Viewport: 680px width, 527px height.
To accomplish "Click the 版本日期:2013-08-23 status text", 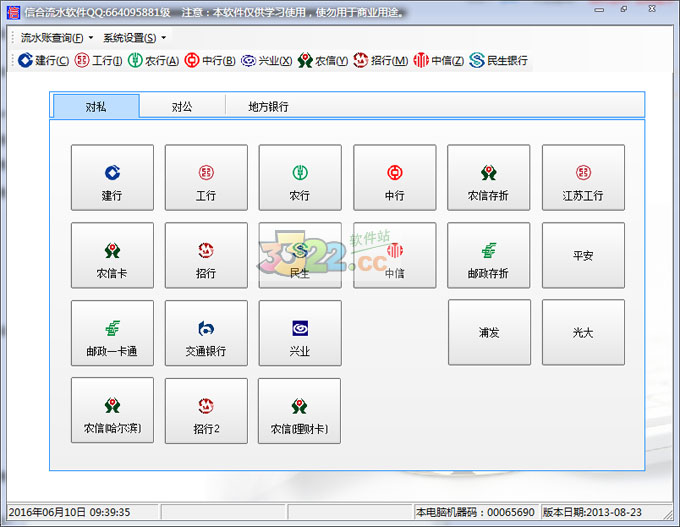I will (x=592, y=512).
